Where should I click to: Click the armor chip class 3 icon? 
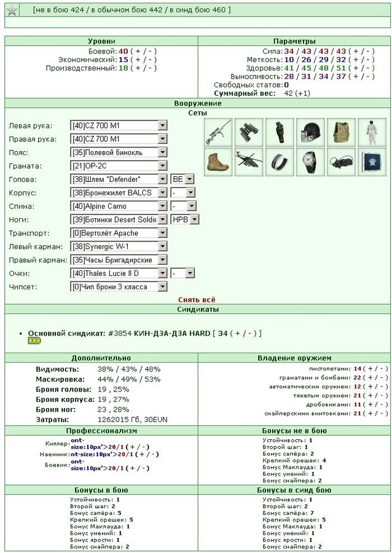pyautogui.click(x=372, y=162)
